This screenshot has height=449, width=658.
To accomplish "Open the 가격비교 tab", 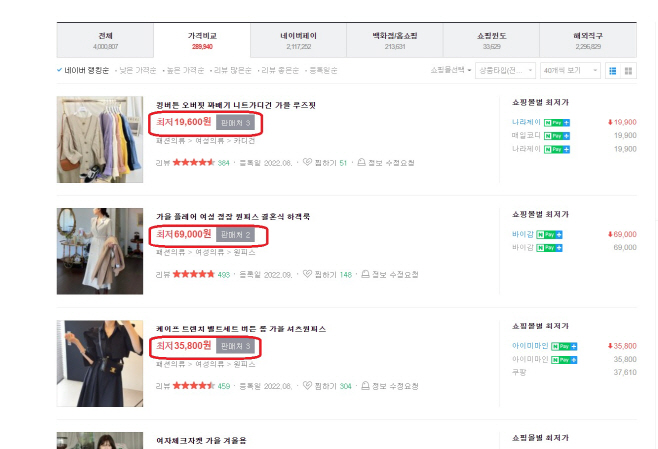I will click(202, 41).
